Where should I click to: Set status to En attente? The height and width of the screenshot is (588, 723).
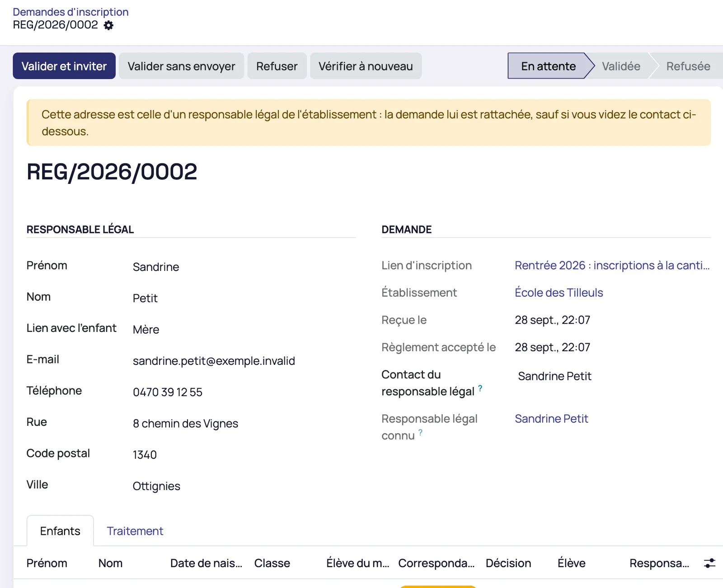(x=548, y=66)
